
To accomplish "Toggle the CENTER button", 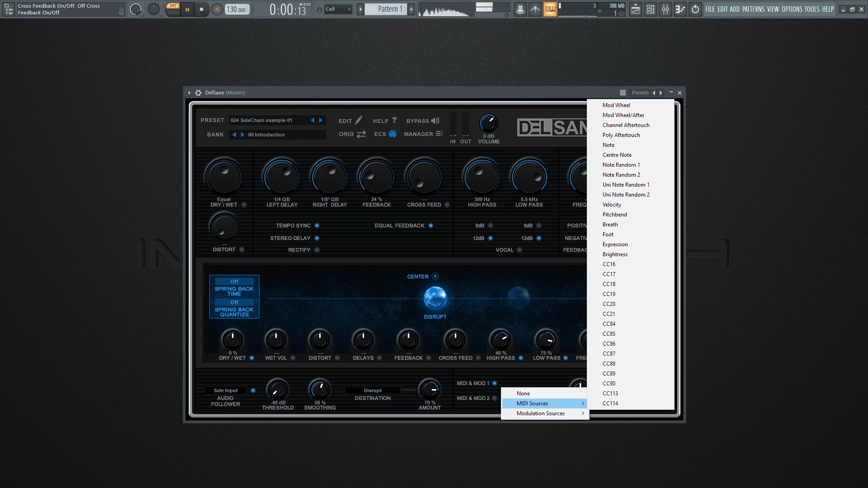I will click(435, 276).
